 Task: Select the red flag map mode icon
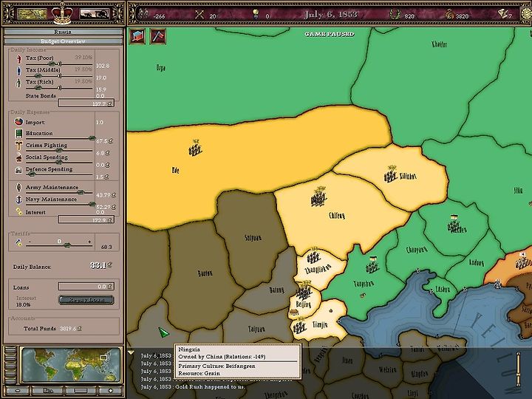point(158,36)
